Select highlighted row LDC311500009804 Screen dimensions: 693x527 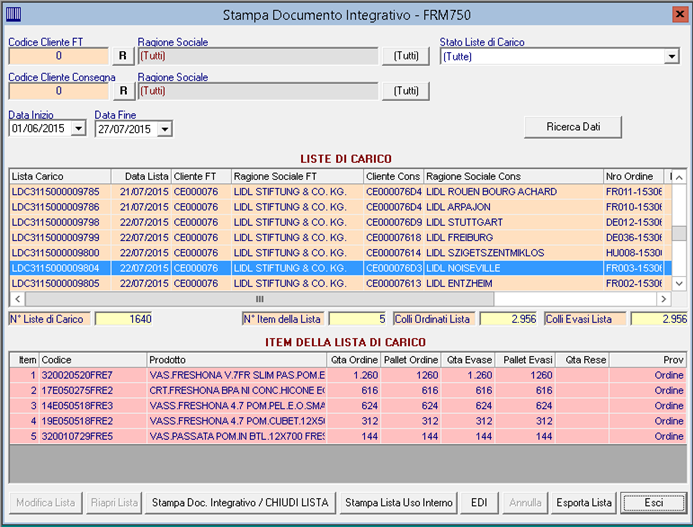[340, 268]
